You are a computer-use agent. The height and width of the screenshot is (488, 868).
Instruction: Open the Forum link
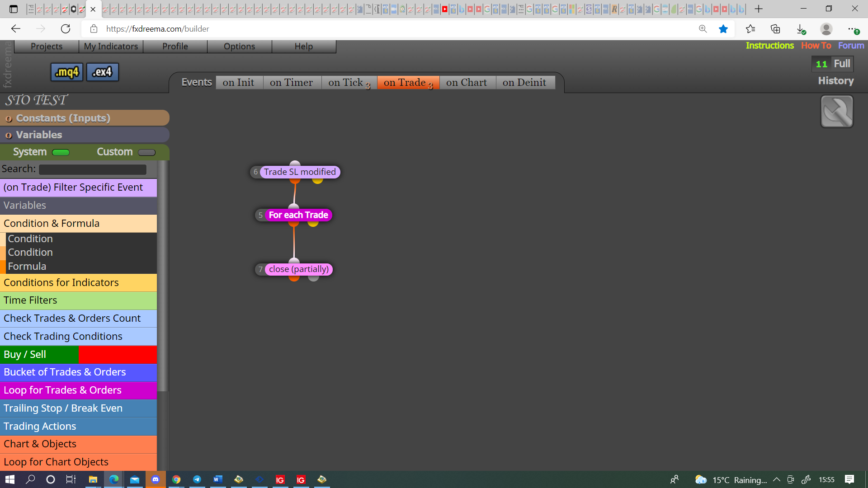(851, 46)
